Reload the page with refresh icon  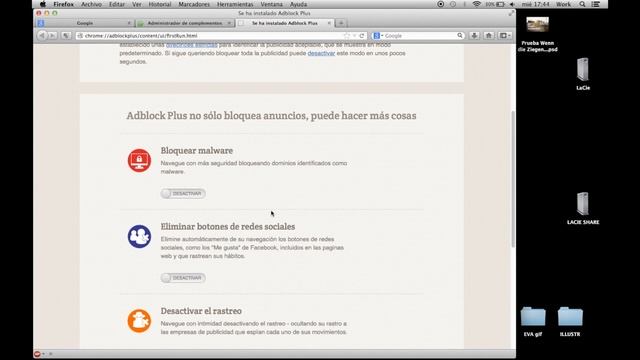362,36
